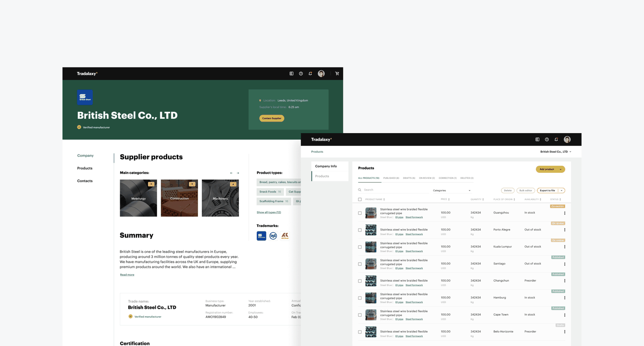This screenshot has width=644, height=346.
Task: Open three-dot menu for Cape Town row
Action: (x=565, y=315)
